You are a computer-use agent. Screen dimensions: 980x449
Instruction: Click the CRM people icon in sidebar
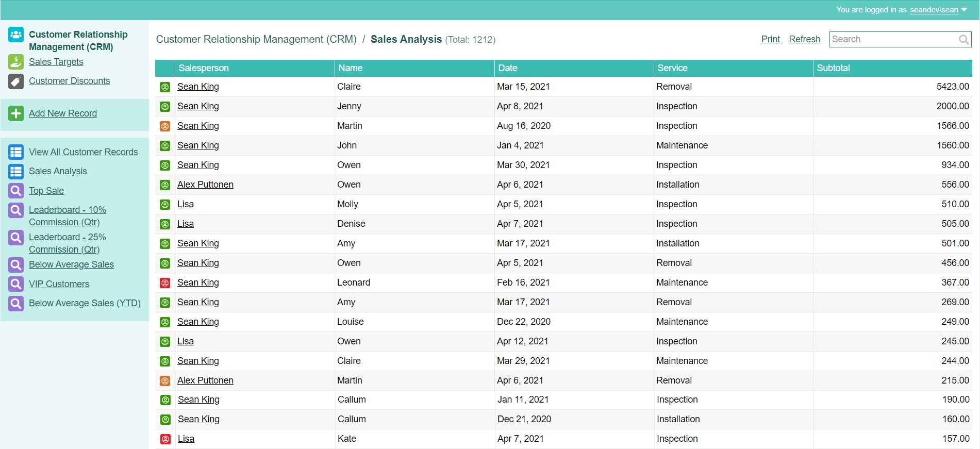click(16, 35)
